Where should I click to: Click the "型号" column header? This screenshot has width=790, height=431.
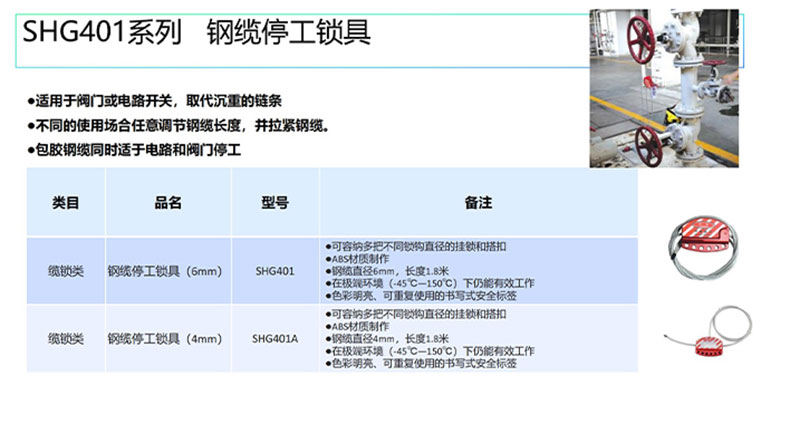tap(275, 202)
